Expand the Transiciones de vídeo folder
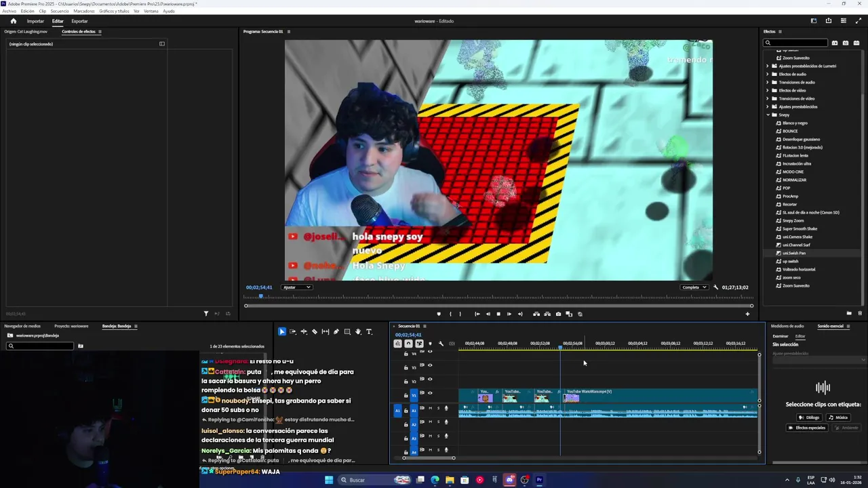The width and height of the screenshot is (868, 488). tap(768, 98)
